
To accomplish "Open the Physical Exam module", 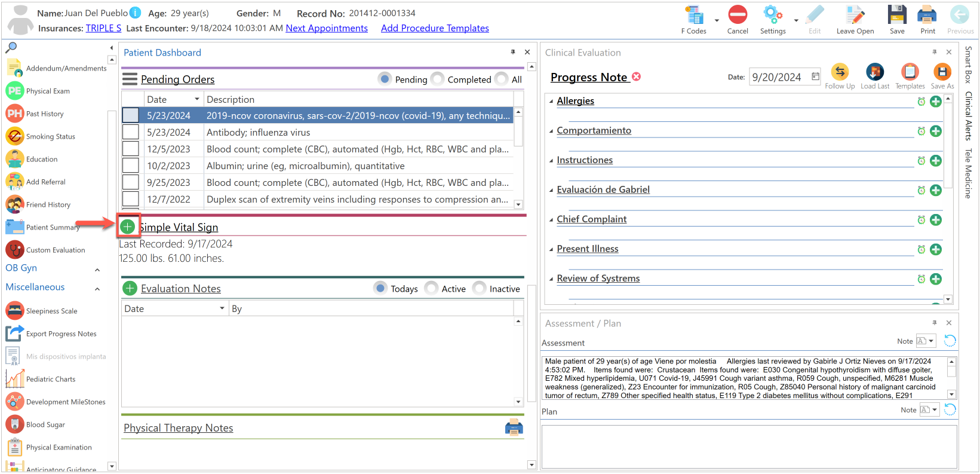I will pos(38,91).
